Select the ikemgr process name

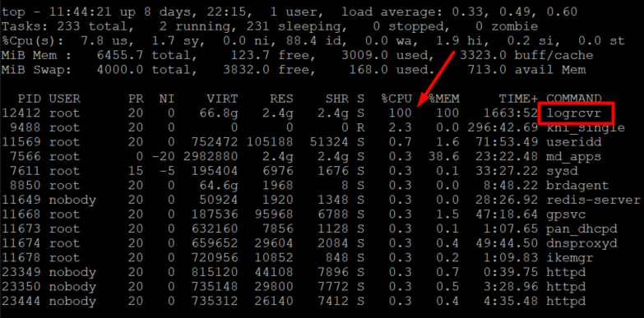click(x=570, y=259)
